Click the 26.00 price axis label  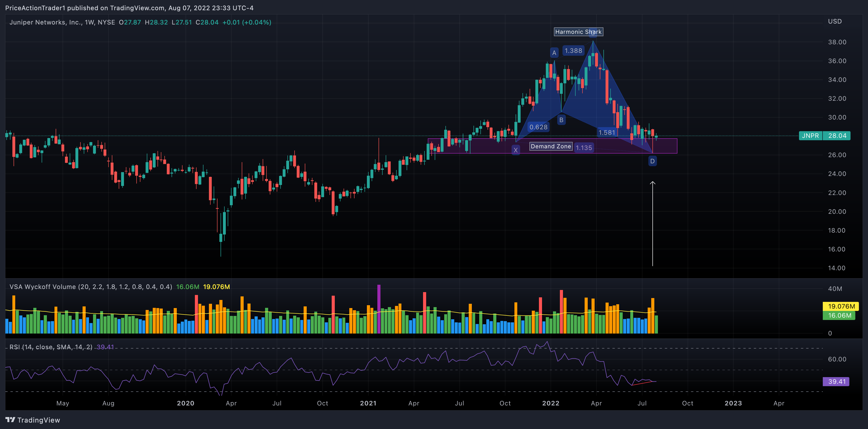[837, 155]
